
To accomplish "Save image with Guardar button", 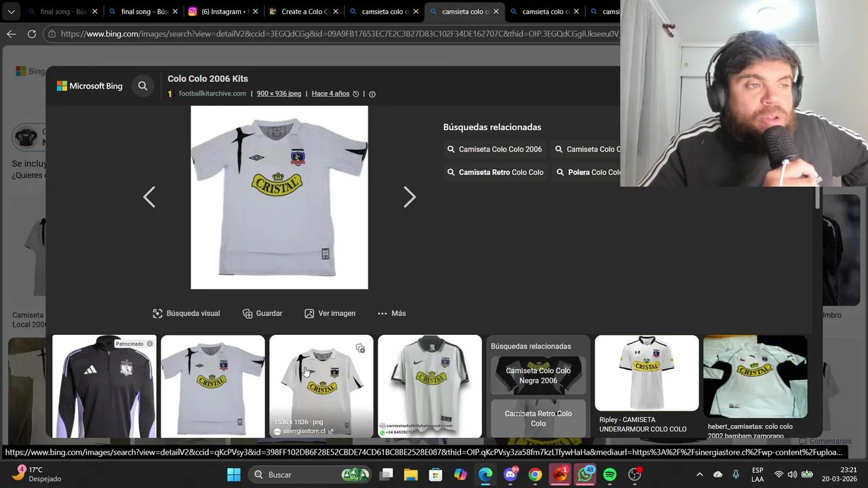I will pos(262,313).
